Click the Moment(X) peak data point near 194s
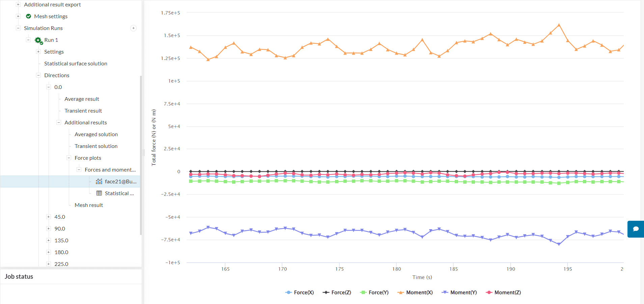The image size is (644, 304). click(559, 25)
